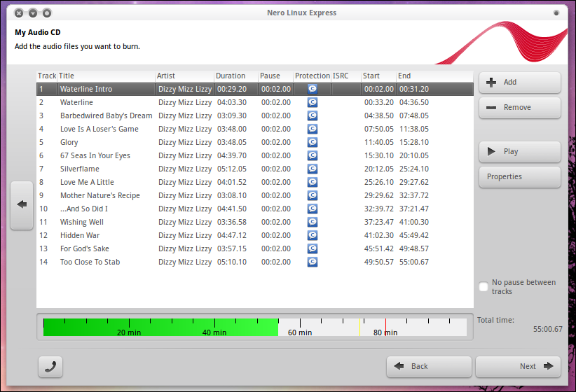The width and height of the screenshot is (576, 392).
Task: Click the Remove button
Action: click(x=519, y=108)
